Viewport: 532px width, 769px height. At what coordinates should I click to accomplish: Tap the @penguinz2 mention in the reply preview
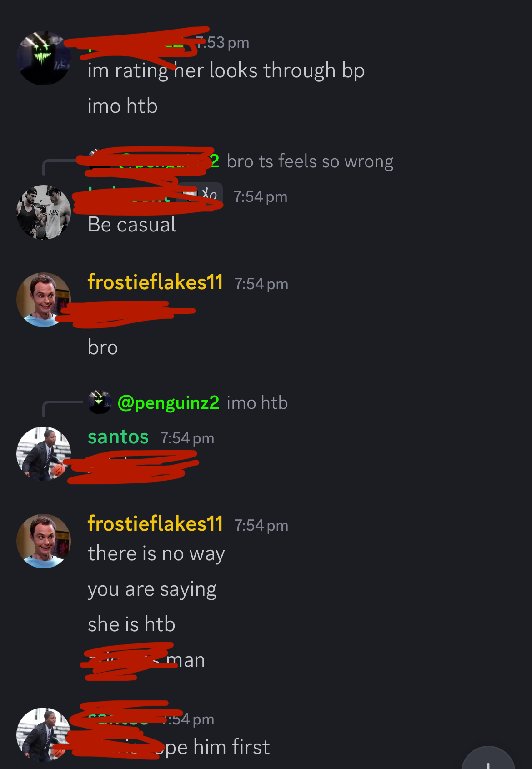[168, 403]
